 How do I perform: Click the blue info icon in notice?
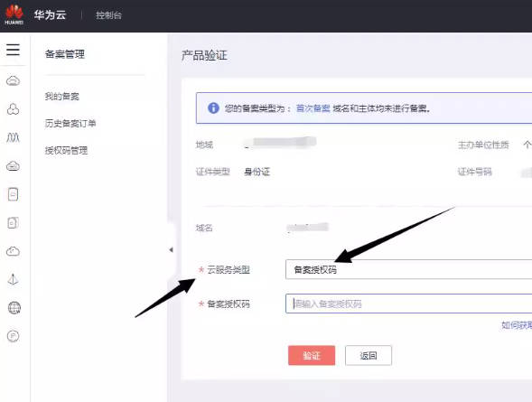pyautogui.click(x=213, y=108)
